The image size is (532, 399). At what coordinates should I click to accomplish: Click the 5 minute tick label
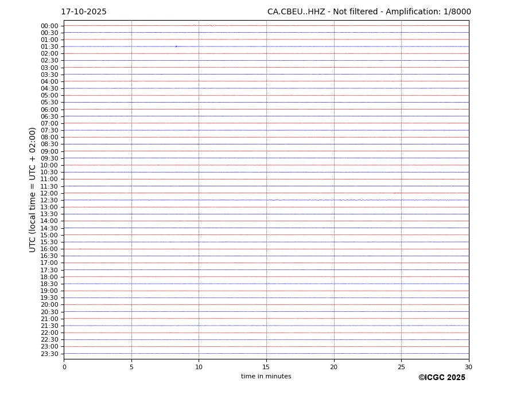(131, 367)
